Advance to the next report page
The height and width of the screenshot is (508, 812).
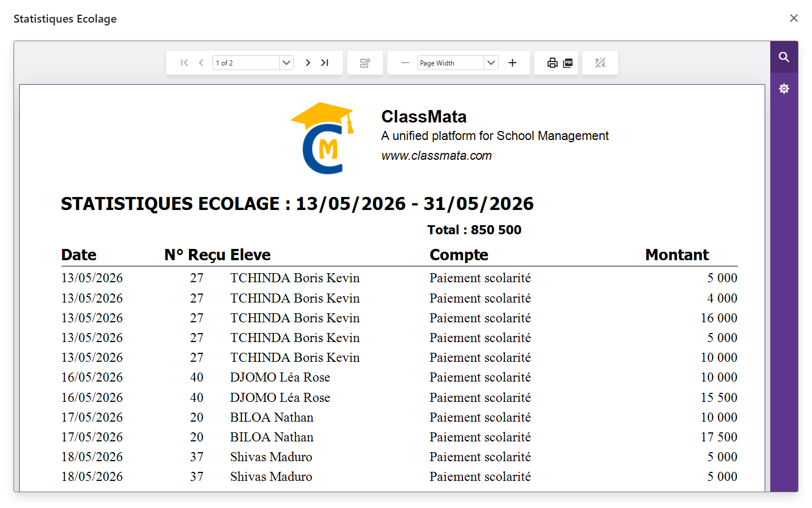click(308, 63)
